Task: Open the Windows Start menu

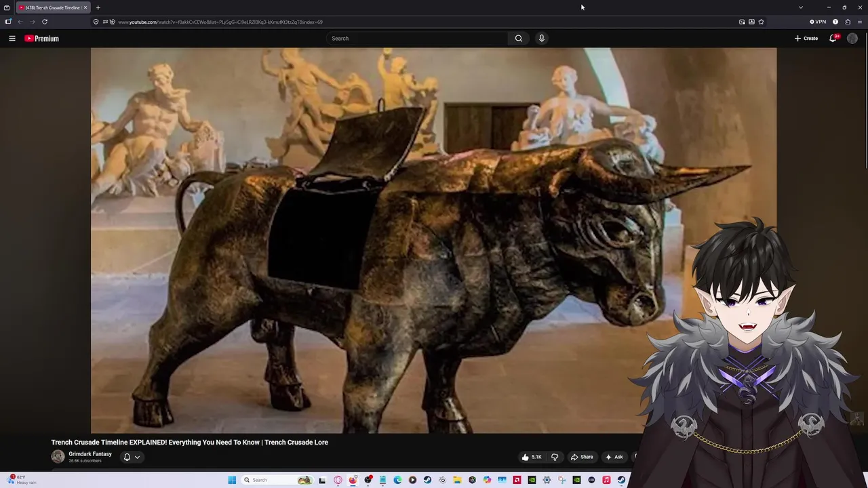Action: click(x=232, y=480)
